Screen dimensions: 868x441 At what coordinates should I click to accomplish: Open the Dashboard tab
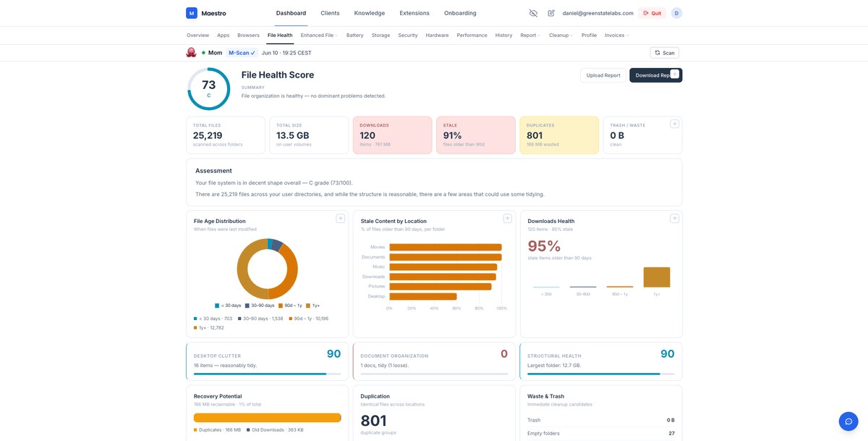[x=291, y=13]
